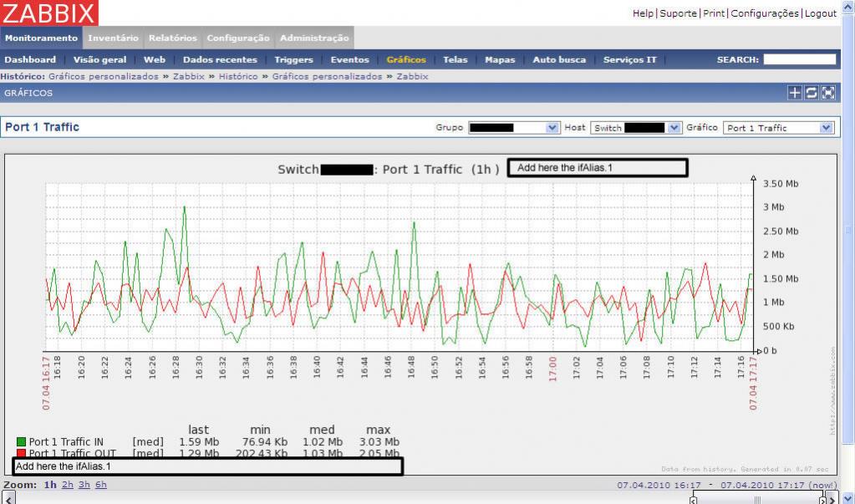Click the right arrow of the time slider
The image size is (855, 504).
(x=822, y=499)
